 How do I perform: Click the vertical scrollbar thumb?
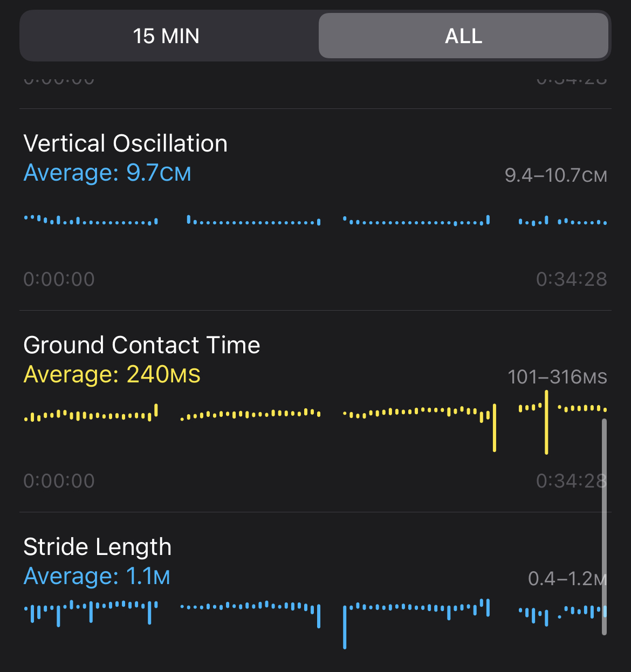(604, 526)
